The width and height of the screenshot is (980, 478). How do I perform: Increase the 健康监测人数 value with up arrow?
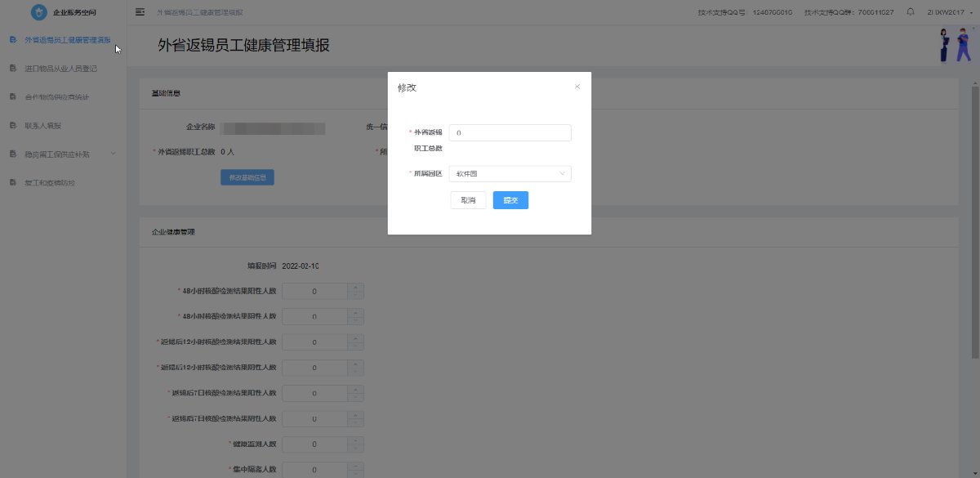pos(355,440)
